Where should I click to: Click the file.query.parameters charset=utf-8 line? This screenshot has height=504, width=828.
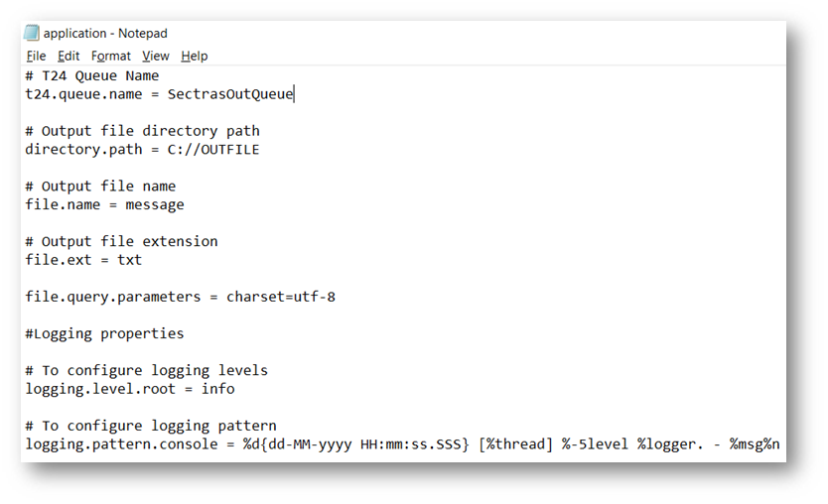(180, 297)
